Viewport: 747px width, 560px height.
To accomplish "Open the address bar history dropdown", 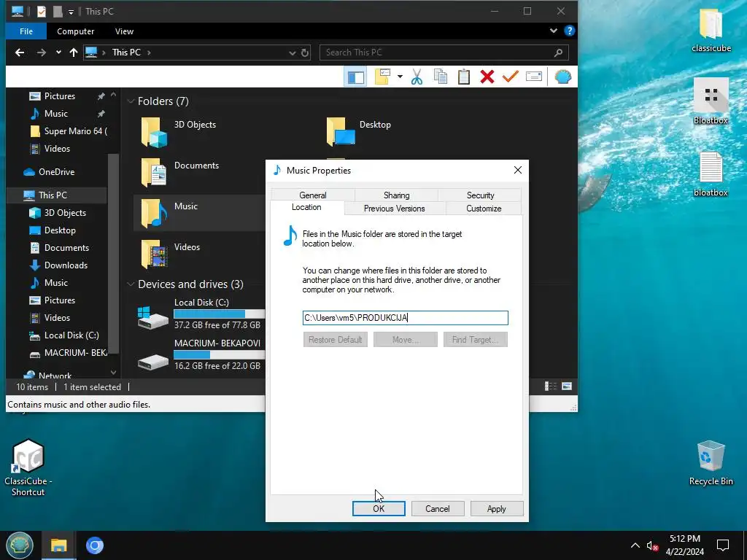I will click(292, 52).
